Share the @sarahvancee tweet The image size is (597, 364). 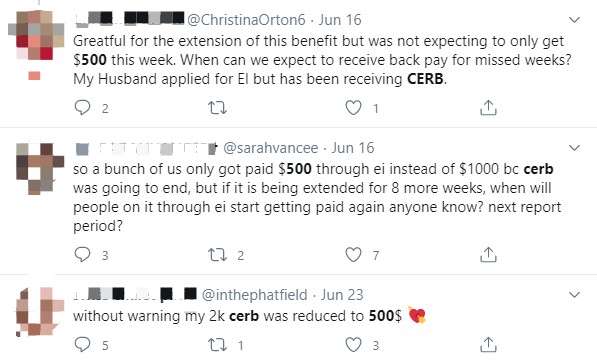pos(488,255)
